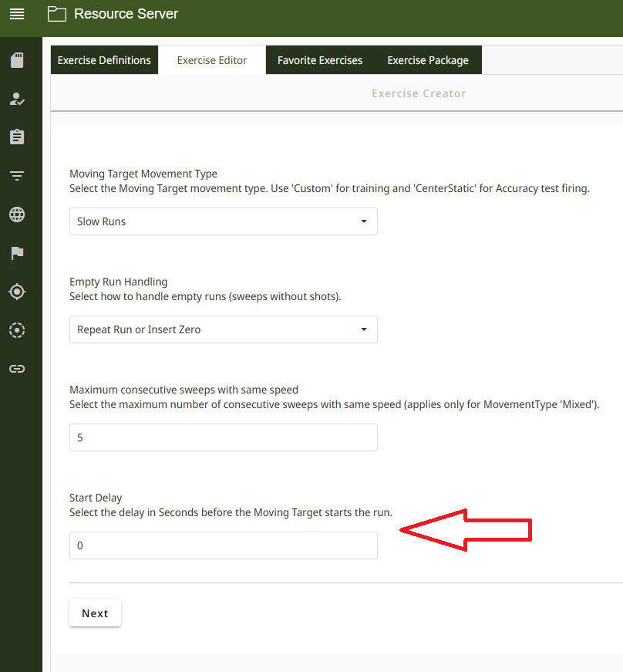
Task: Open the SD card sidebar icon
Action: tap(17, 60)
